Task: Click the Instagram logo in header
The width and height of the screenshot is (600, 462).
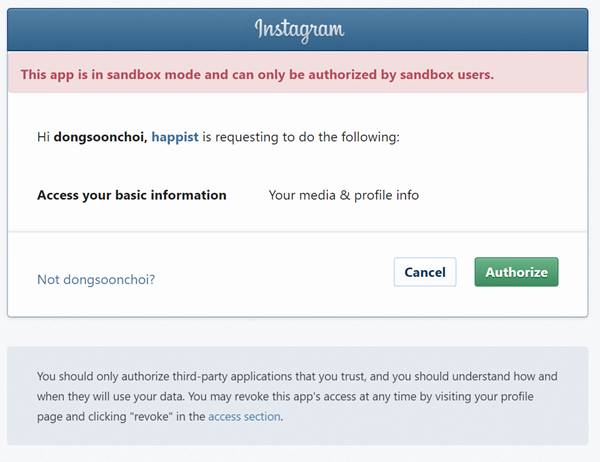Action: pos(298,28)
